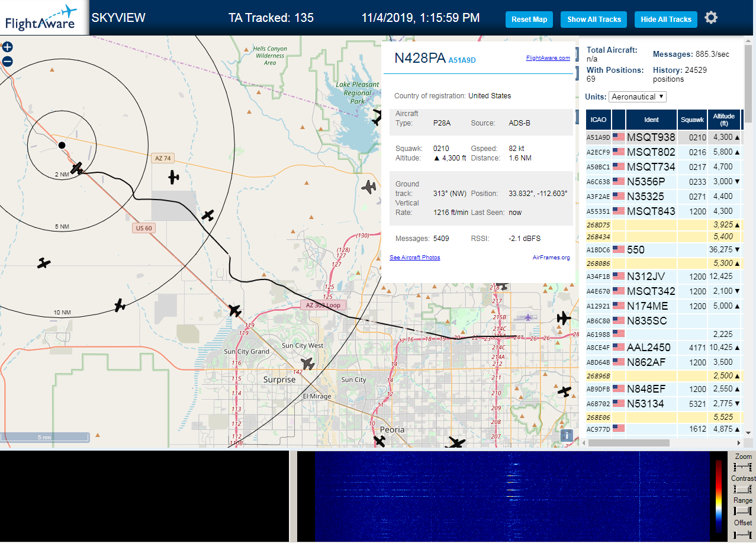756x543 pixels.
Task: Open the See Aircraft Photos link
Action: 414,257
